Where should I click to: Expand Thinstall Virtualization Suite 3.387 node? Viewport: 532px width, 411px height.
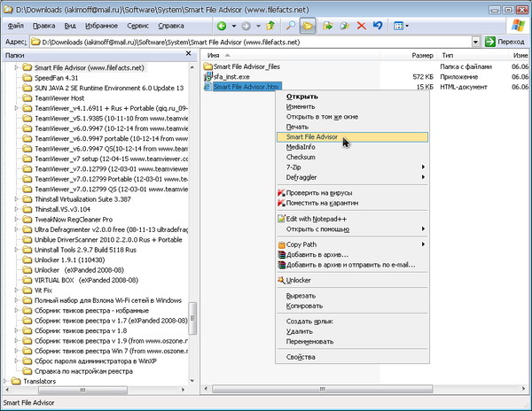[x=16, y=199]
